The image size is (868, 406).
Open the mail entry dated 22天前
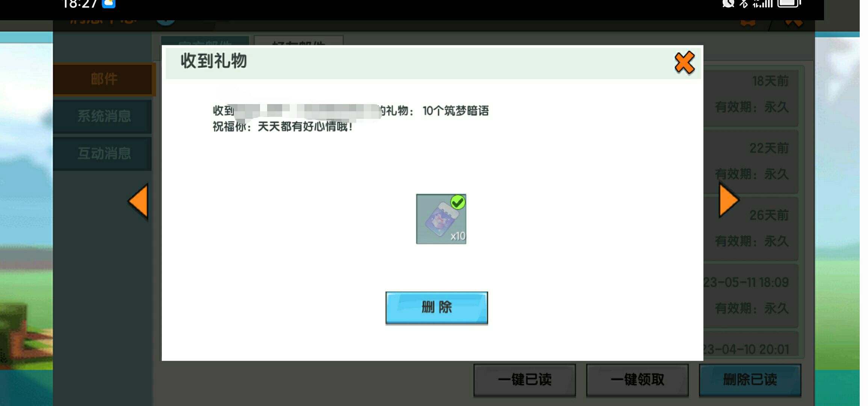click(752, 162)
